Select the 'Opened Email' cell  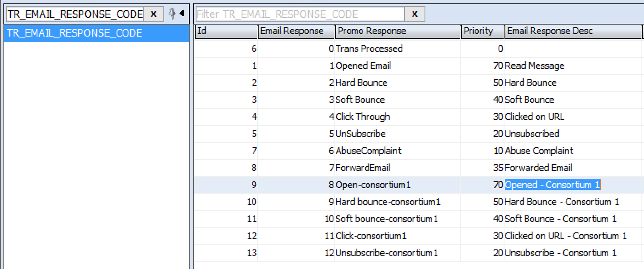click(398, 66)
